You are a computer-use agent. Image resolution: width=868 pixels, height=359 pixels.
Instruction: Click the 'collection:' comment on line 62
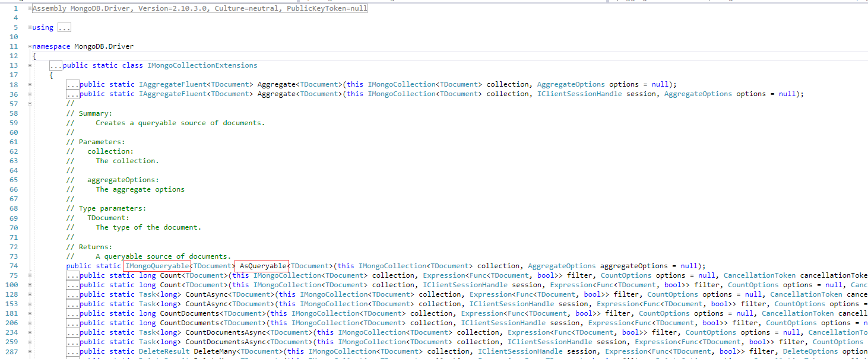tap(111, 151)
